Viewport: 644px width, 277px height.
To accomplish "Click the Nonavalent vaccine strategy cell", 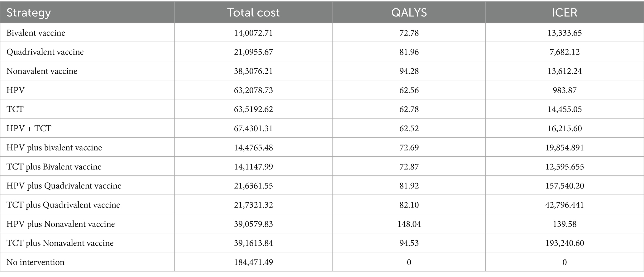I will [x=42, y=71].
